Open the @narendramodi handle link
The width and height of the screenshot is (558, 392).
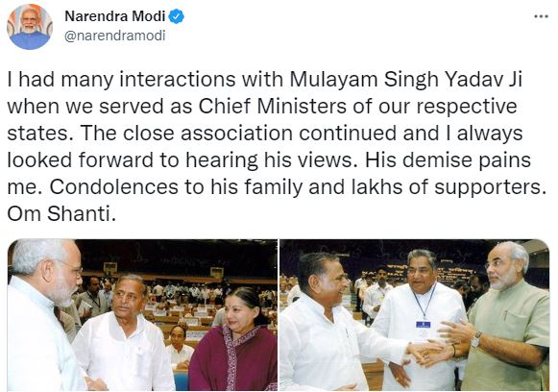click(114, 36)
